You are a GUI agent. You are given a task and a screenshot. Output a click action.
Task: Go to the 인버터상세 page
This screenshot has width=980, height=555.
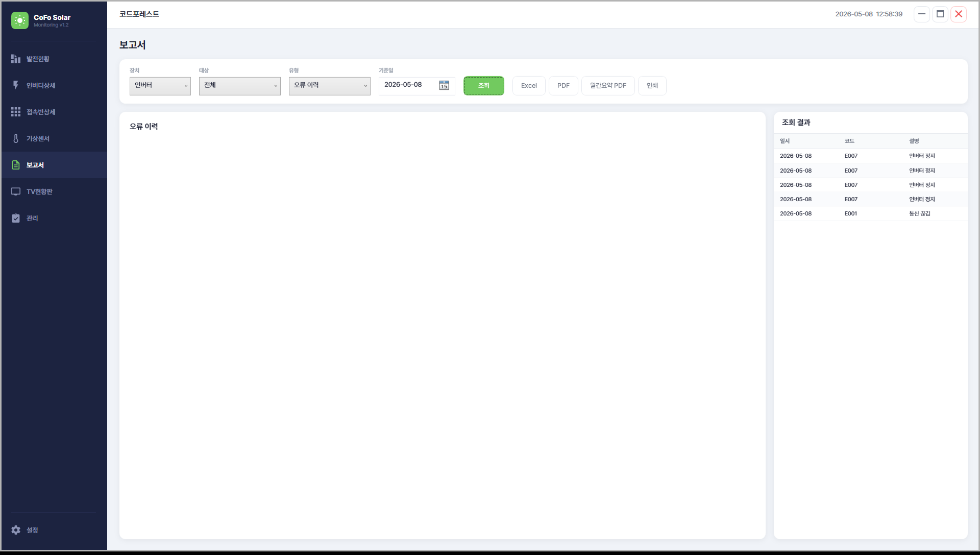coord(54,85)
